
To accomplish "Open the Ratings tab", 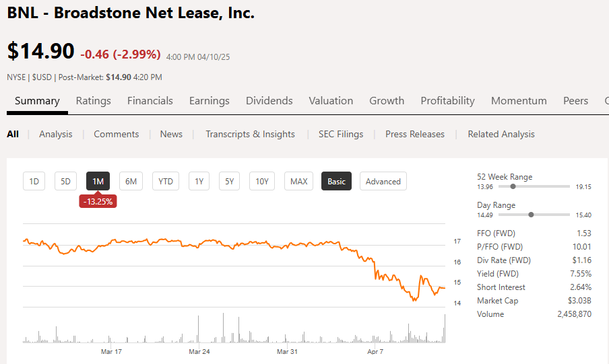I will click(x=93, y=101).
